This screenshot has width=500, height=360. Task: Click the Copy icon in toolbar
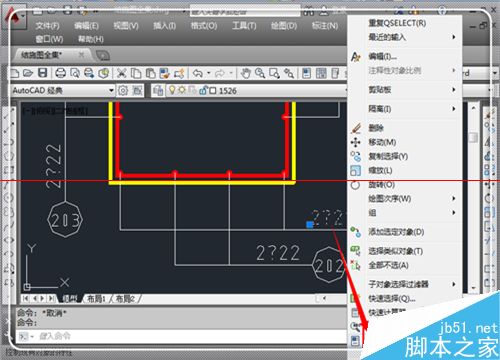click(136, 73)
